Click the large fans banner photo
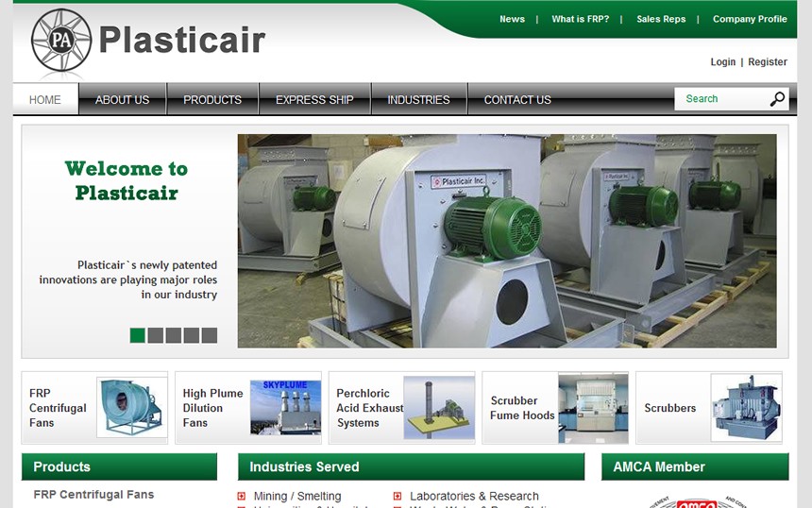 pos(507,241)
